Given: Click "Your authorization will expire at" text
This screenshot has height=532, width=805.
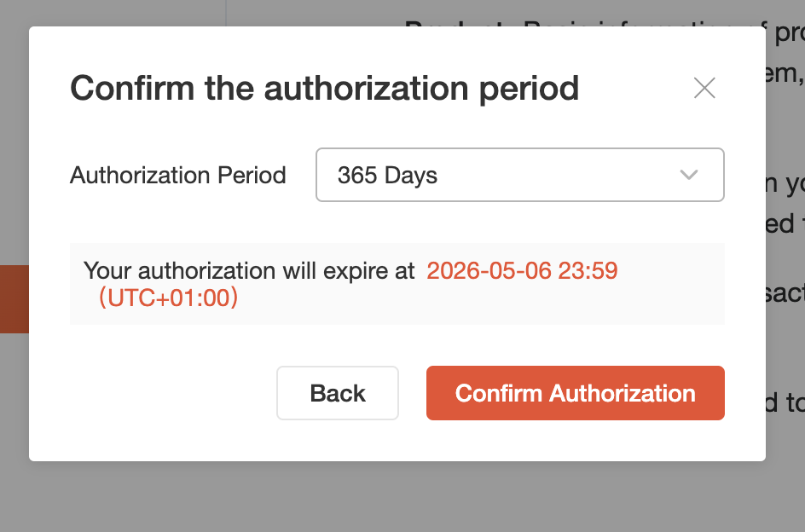Looking at the screenshot, I should (249, 271).
